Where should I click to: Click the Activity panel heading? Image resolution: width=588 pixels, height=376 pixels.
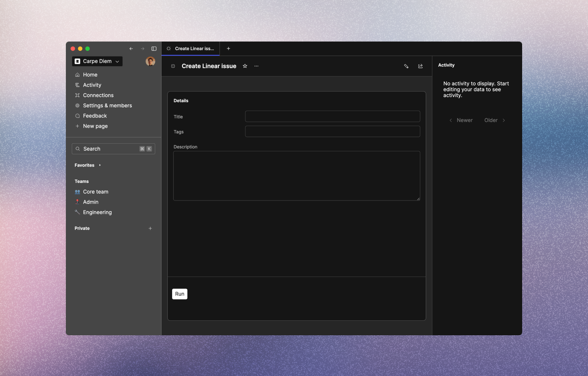(x=446, y=65)
